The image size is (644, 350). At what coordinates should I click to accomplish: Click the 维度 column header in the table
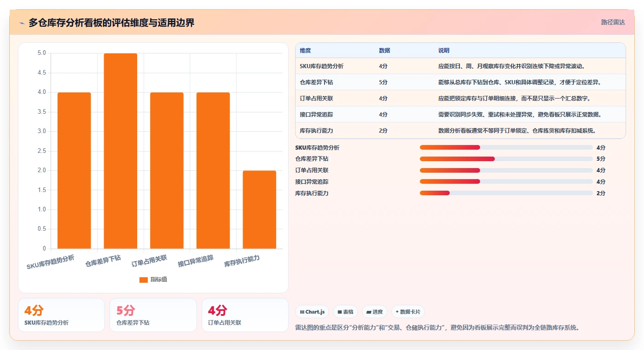point(305,51)
